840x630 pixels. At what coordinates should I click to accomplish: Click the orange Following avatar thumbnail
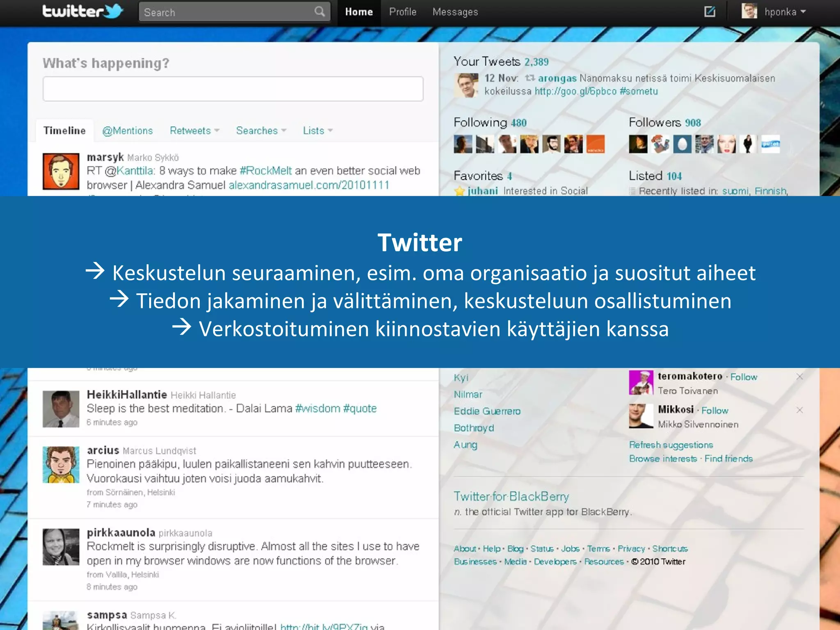pyautogui.click(x=595, y=144)
